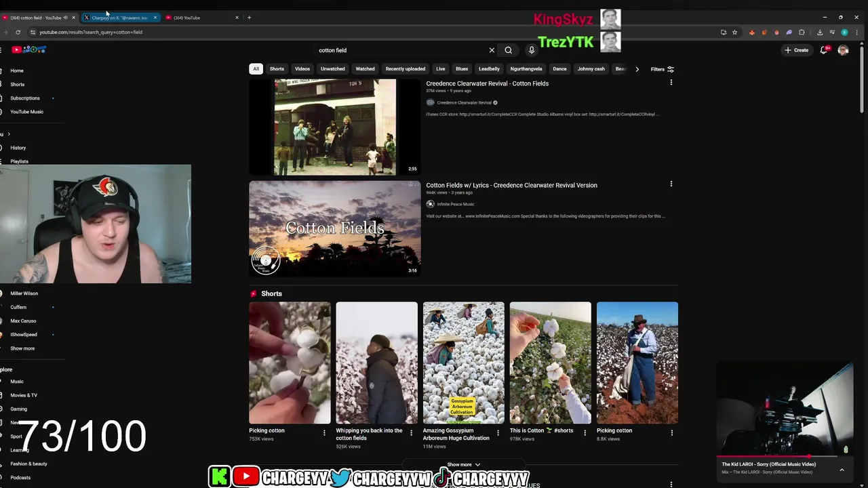Open the Kid LAROI miniplayer video
868x488 pixels.
(x=785, y=409)
